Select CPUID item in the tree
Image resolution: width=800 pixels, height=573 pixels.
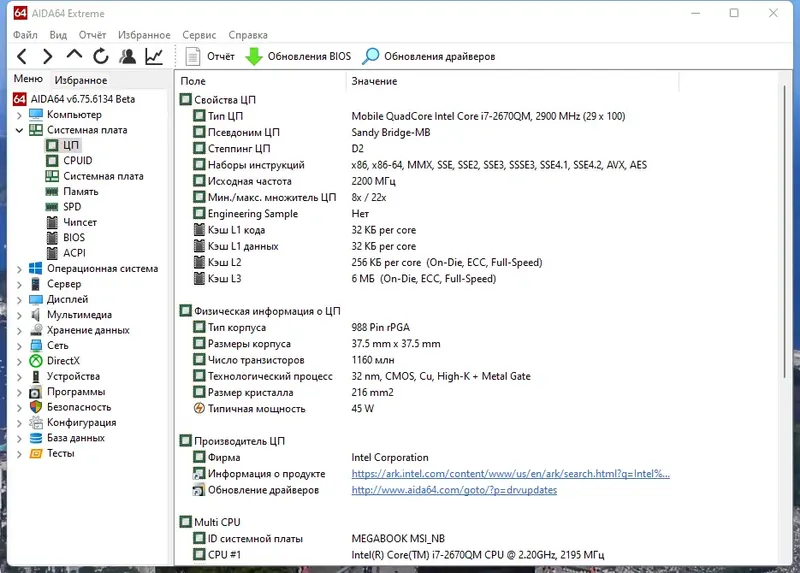pos(78,161)
